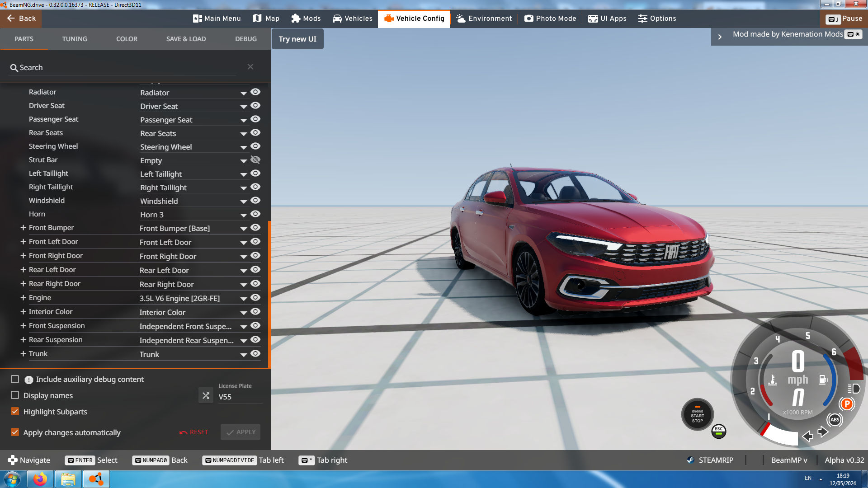Open the UI Apps menu item
Screen dimensions: 868x488
607,19
